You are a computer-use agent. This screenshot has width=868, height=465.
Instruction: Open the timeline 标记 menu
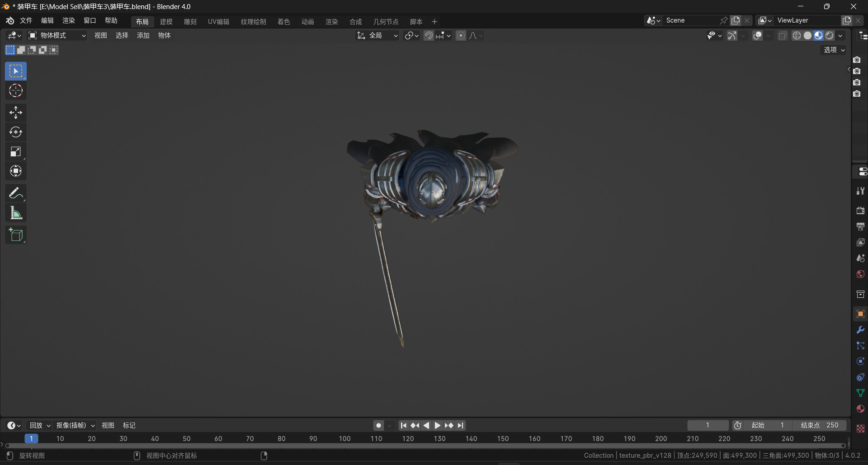click(x=129, y=425)
